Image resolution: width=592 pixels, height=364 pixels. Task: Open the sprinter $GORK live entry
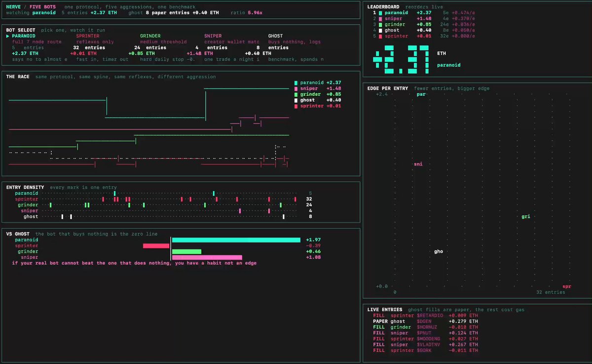[x=425, y=351]
